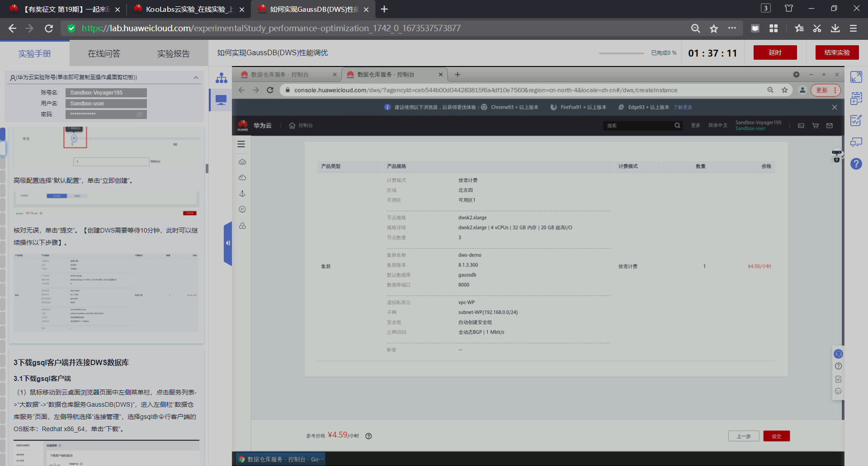Open the Huawei Cloud console hamburger menu

(x=241, y=144)
